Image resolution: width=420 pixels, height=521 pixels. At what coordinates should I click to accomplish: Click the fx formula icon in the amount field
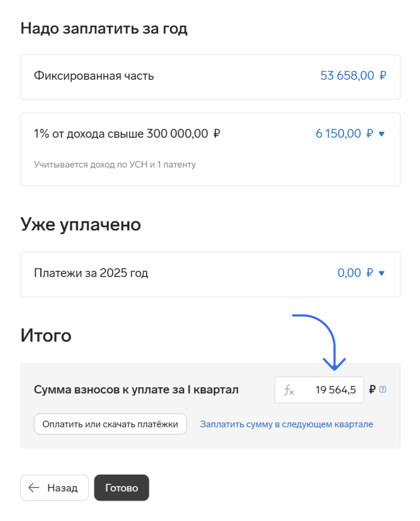(288, 390)
